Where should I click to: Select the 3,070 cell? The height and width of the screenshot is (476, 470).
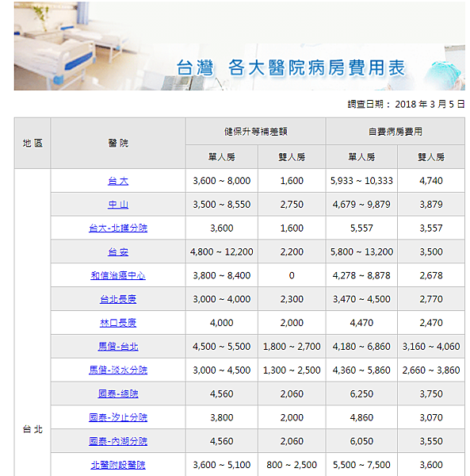point(431,418)
